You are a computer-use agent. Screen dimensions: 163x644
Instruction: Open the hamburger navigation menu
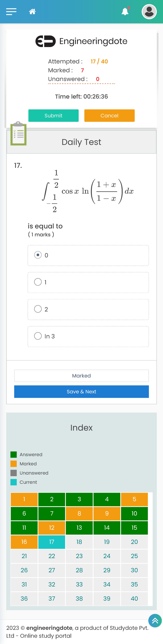11,12
